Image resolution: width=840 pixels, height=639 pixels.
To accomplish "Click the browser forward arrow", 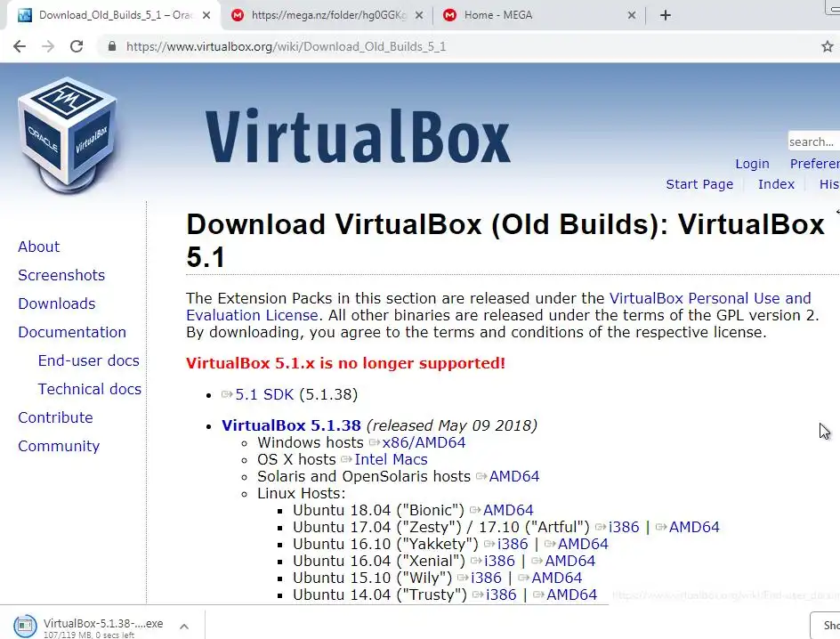I will (48, 46).
